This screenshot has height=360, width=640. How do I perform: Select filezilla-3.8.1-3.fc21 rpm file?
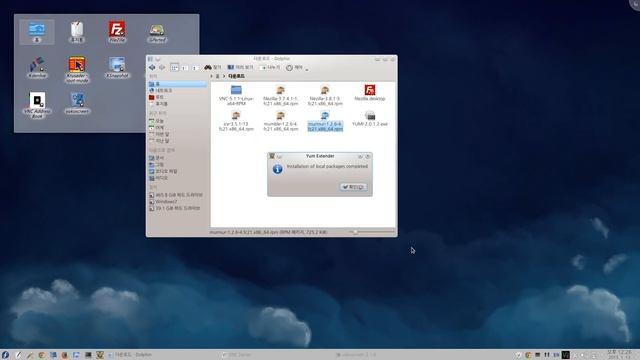point(325,95)
